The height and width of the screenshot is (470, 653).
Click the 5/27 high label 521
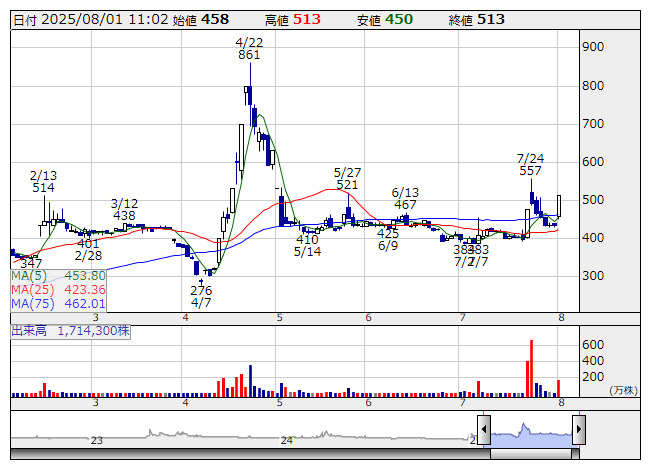[x=347, y=185]
